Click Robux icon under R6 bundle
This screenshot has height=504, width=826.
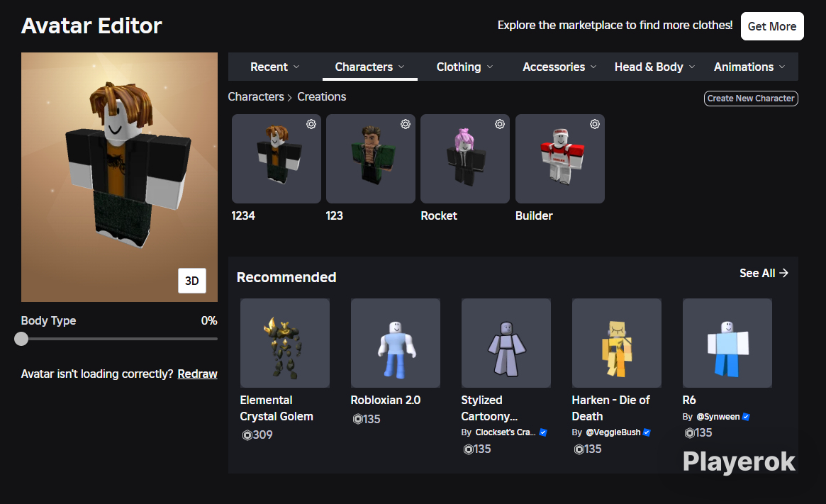(689, 433)
